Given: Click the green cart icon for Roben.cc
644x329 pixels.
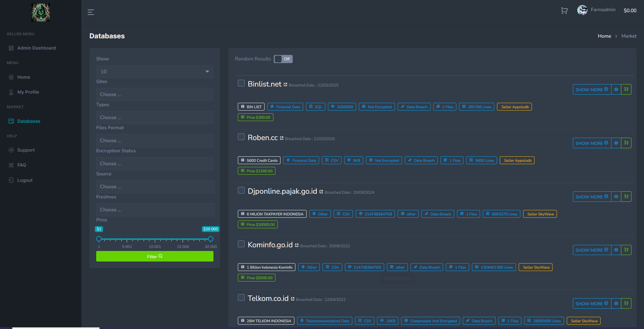Looking at the screenshot, I should [626, 143].
